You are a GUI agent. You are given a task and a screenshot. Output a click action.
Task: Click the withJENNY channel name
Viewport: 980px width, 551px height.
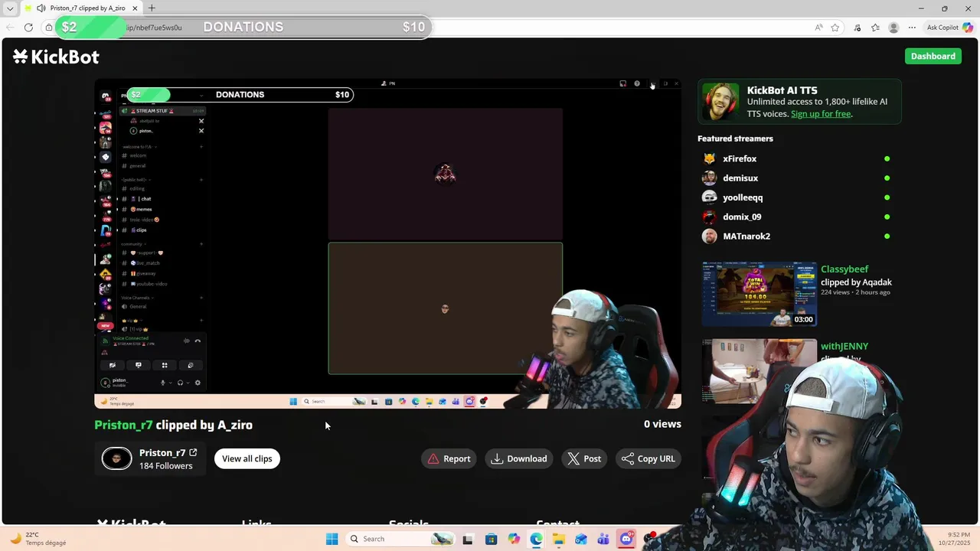coord(844,347)
